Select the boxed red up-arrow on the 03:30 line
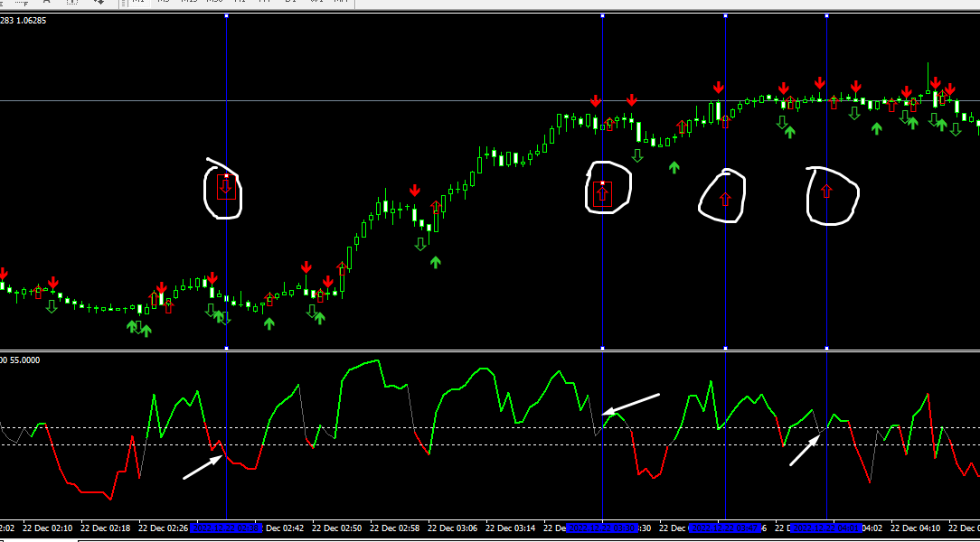The width and height of the screenshot is (980, 542). click(x=602, y=193)
